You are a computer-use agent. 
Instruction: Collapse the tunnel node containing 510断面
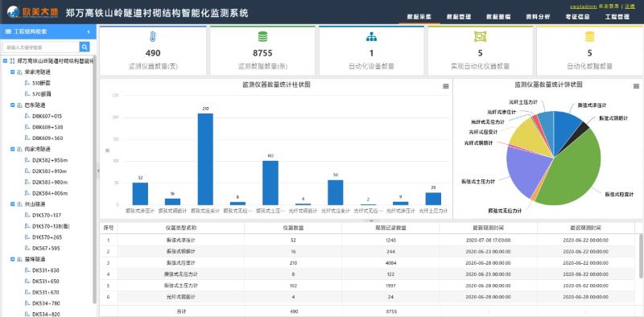click(12, 72)
